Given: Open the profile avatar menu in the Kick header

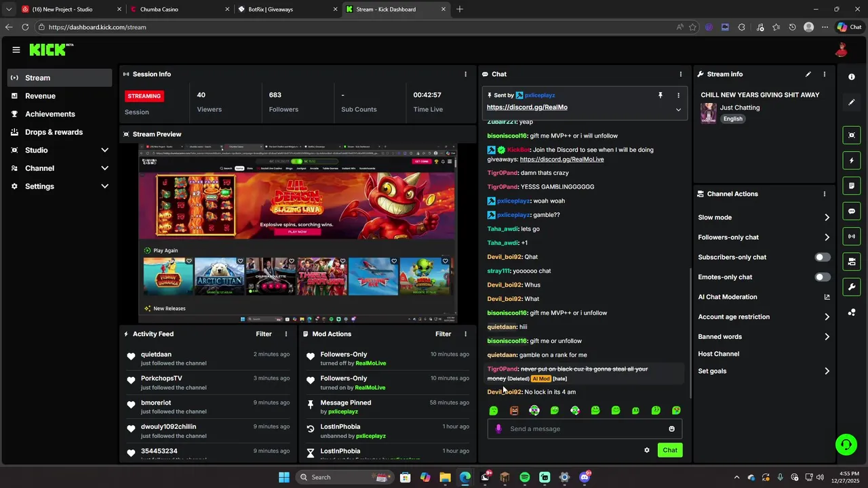Looking at the screenshot, I should coord(842,49).
